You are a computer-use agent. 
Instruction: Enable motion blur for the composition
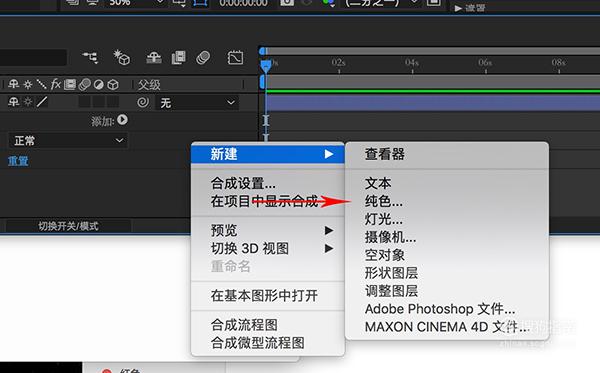(x=203, y=58)
